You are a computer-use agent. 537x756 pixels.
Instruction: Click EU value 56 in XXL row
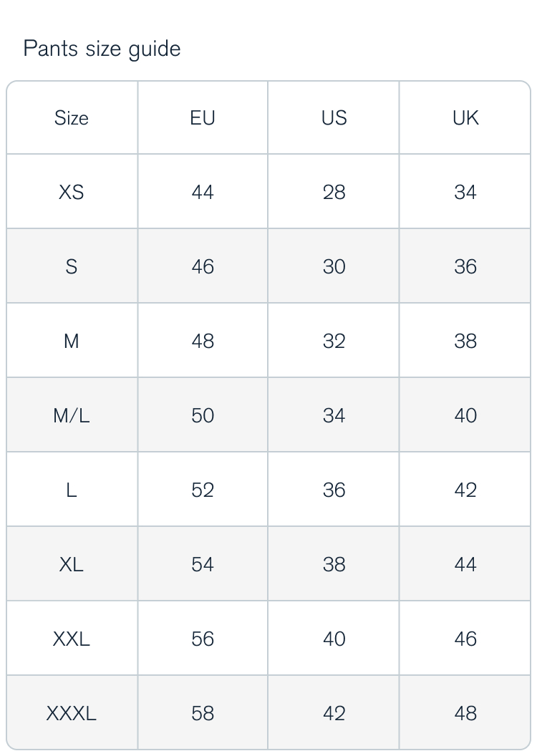203,639
